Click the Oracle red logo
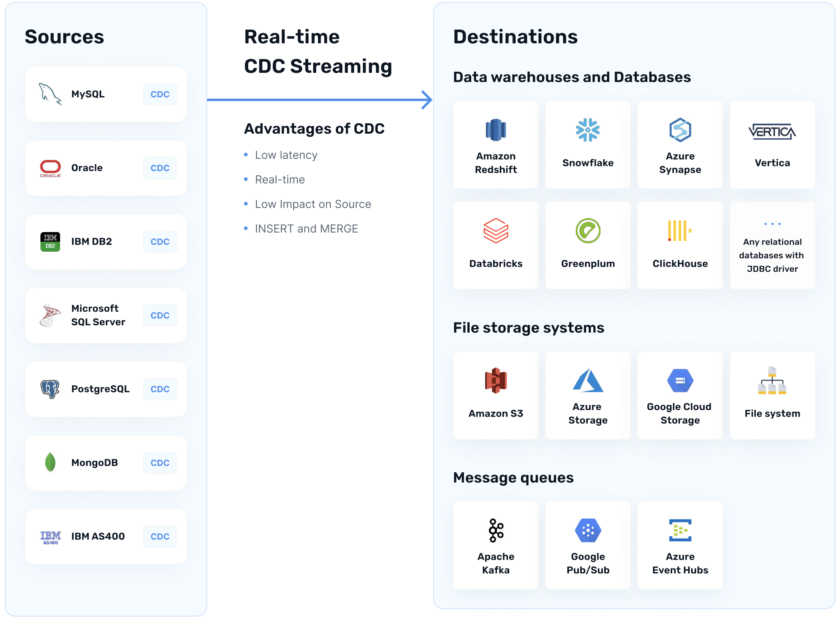The height and width of the screenshot is (621, 840). tap(50, 168)
